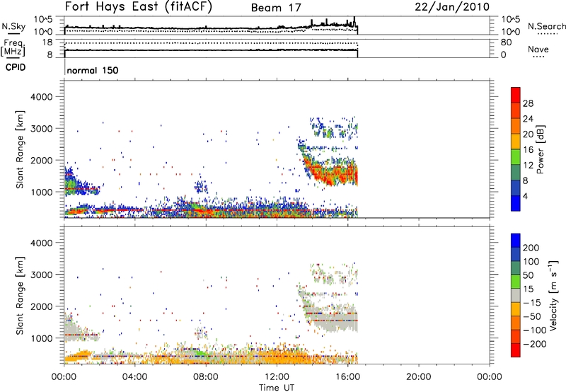This screenshot has width=566, height=392.
Task: Click the 'Velocity [m s-1]' color bar label
Action: click(x=553, y=295)
